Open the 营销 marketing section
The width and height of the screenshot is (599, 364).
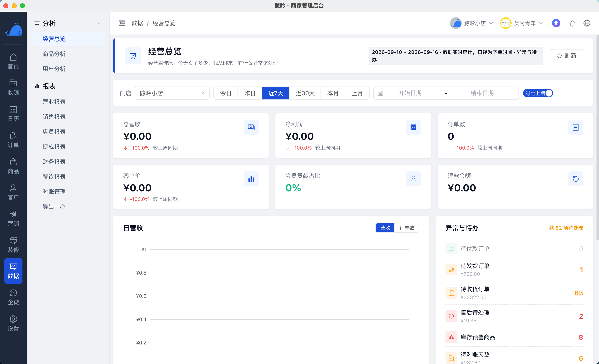click(x=13, y=219)
